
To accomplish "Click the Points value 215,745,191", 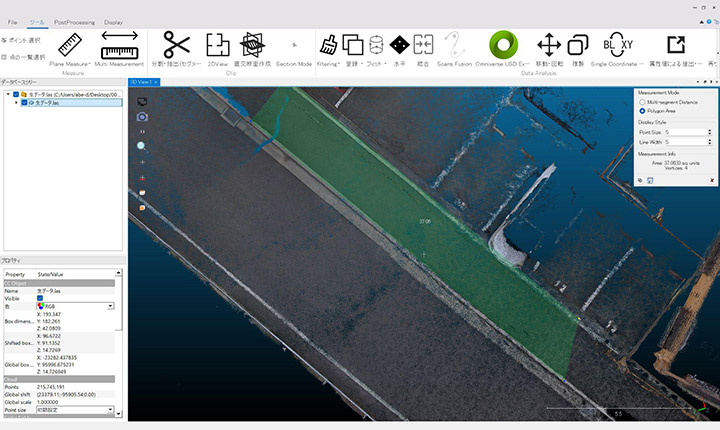I will click(x=51, y=387).
